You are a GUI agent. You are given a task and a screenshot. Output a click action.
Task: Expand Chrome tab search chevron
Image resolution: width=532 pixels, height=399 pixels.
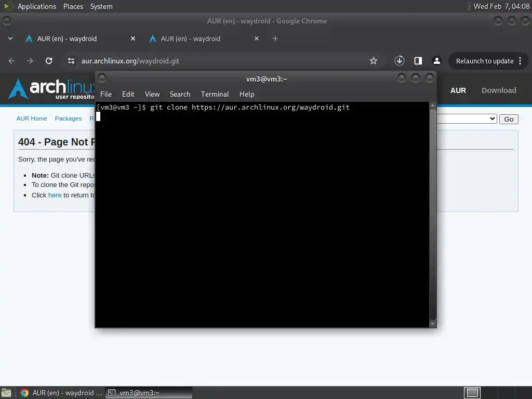point(10,38)
